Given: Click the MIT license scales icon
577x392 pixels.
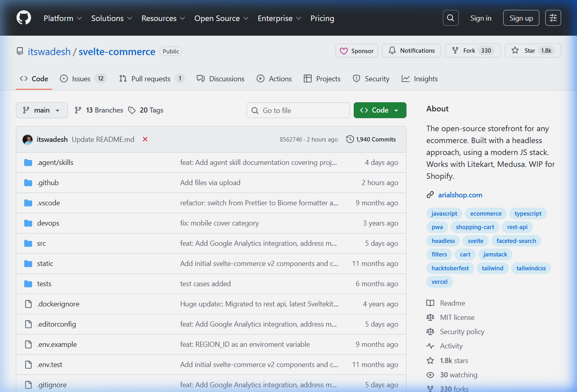Looking at the screenshot, I should coord(430,317).
